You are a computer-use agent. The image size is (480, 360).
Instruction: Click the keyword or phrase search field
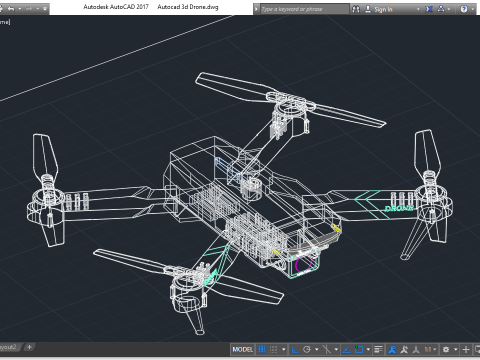point(304,9)
